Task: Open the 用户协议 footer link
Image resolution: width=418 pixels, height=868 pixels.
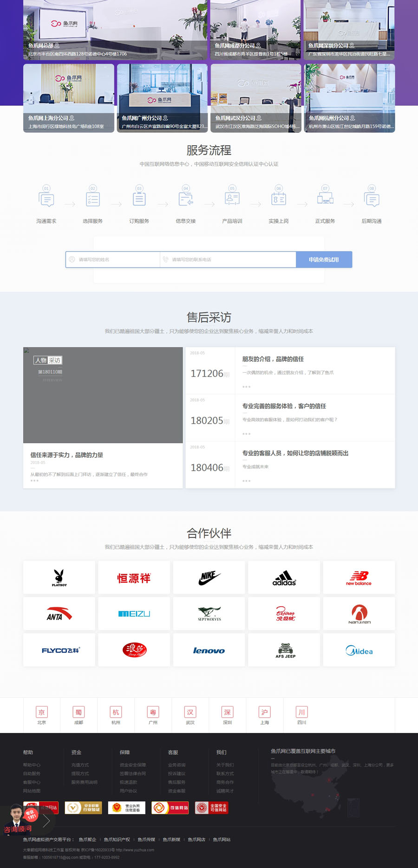Action: (129, 791)
